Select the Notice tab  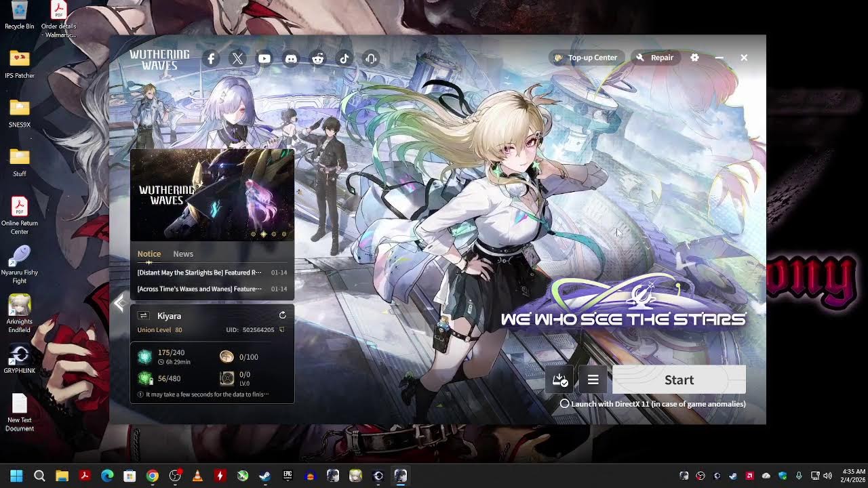point(149,253)
